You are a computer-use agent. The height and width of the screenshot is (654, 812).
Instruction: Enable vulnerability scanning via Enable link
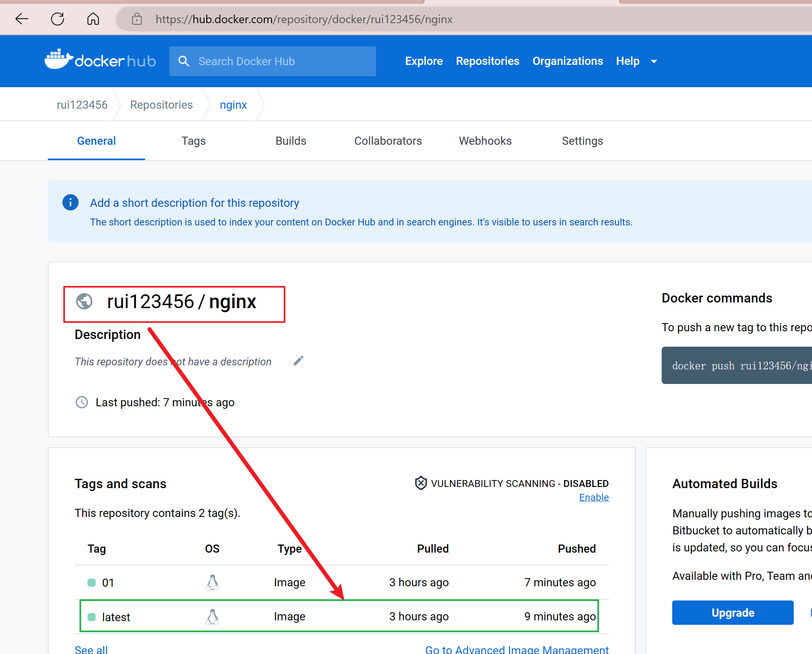point(594,497)
